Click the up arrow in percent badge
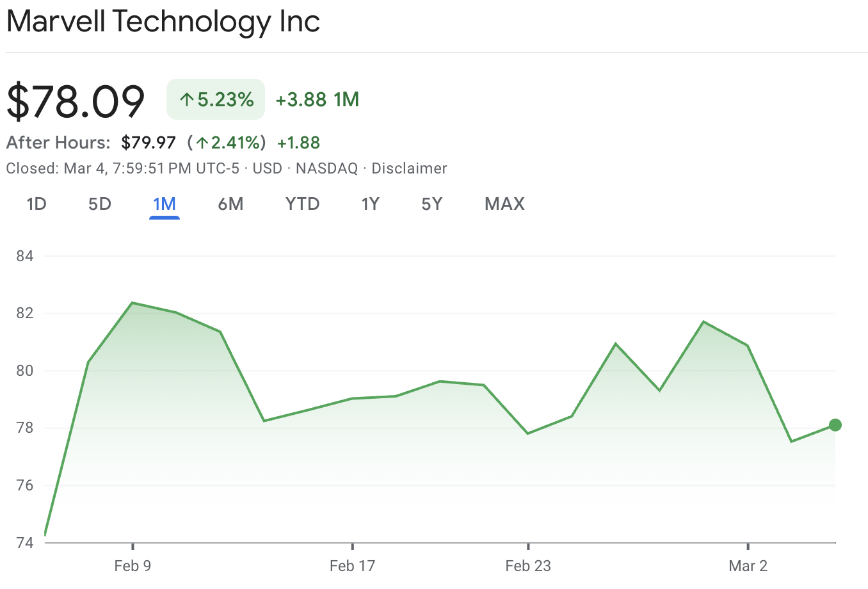The height and width of the screenshot is (589, 868). pos(187,100)
